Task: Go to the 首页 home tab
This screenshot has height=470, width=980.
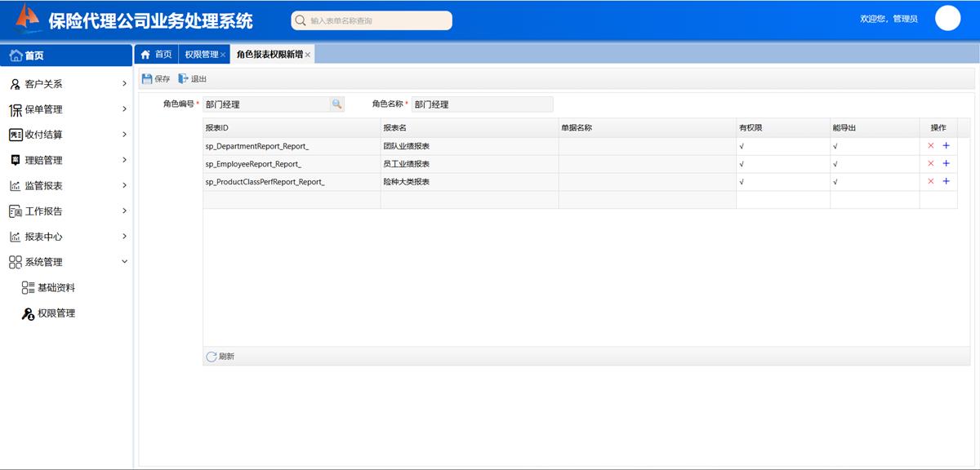Action: pyautogui.click(x=156, y=55)
